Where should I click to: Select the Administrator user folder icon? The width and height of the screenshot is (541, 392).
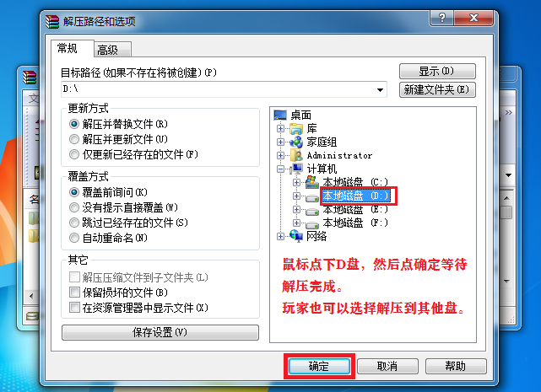(x=296, y=155)
